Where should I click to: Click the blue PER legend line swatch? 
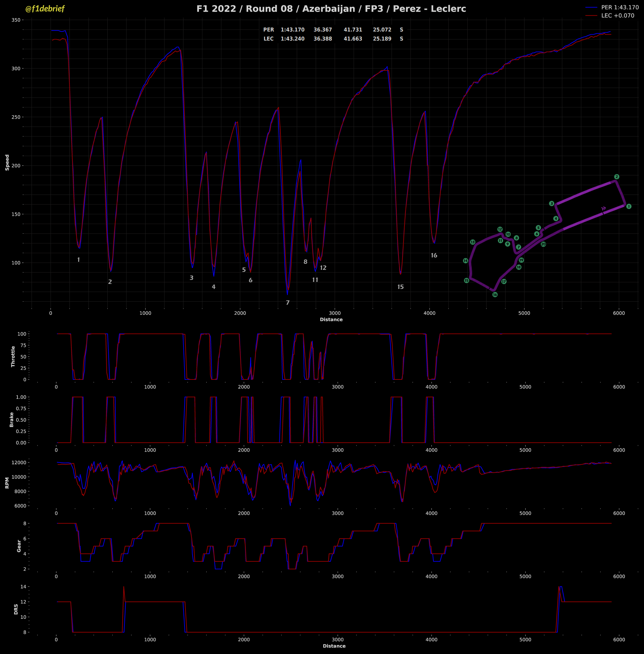point(591,7)
